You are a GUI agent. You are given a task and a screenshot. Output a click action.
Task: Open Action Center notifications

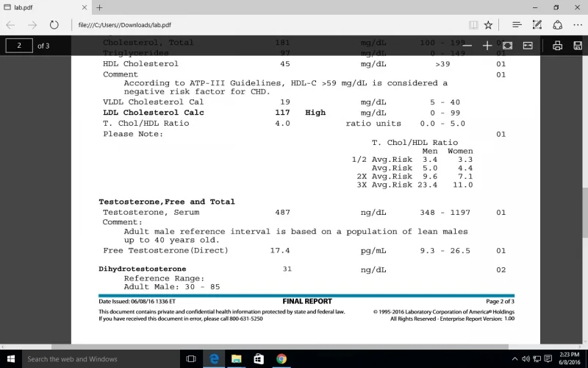tap(548, 359)
